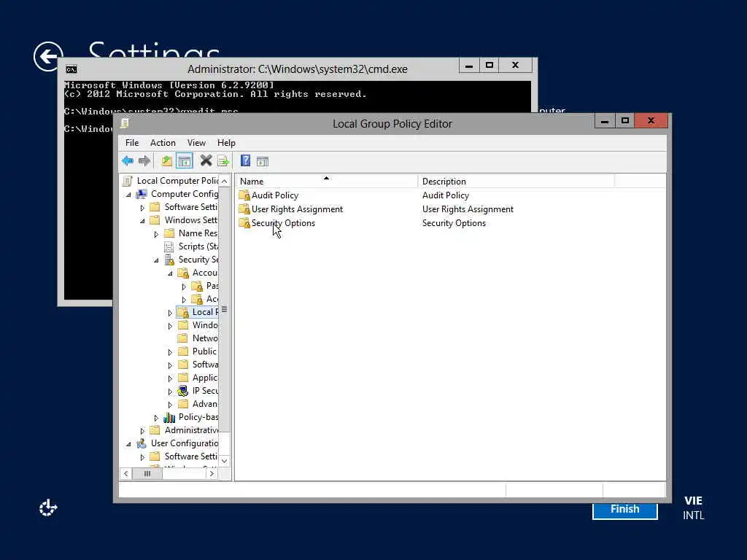Click Security Options description cell
747x560 pixels.
[x=454, y=223]
